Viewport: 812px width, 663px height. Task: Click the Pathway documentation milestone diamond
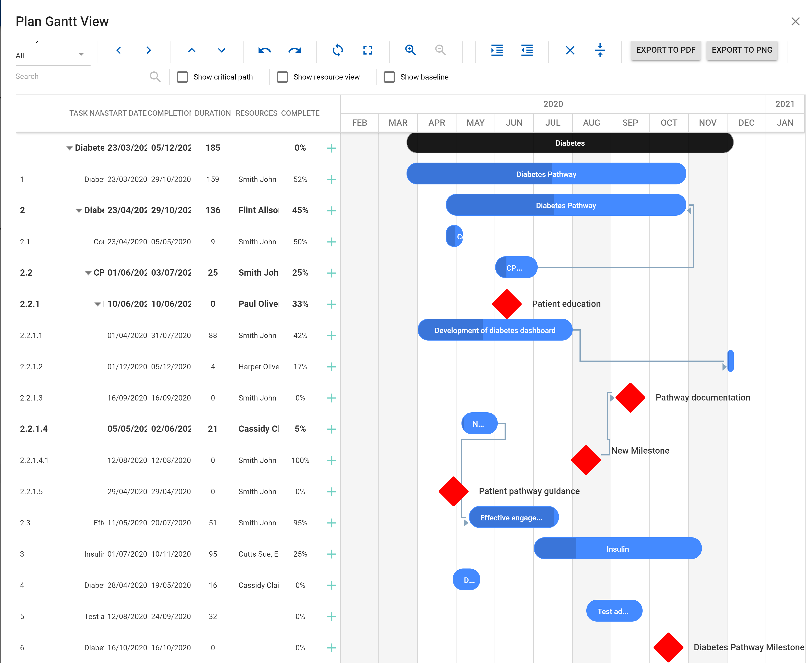(x=630, y=398)
